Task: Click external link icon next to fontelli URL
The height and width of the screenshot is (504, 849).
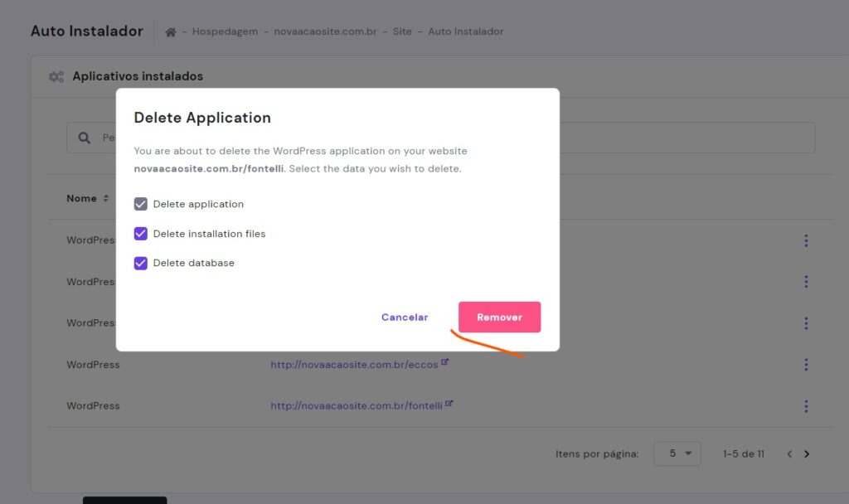Action: (x=449, y=404)
